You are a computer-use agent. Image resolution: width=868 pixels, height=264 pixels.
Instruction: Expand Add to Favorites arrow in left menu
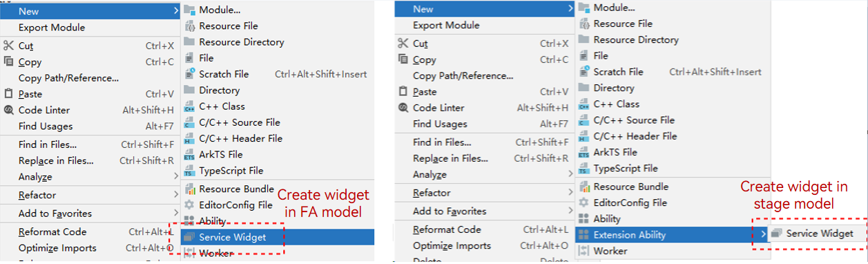coord(177,214)
